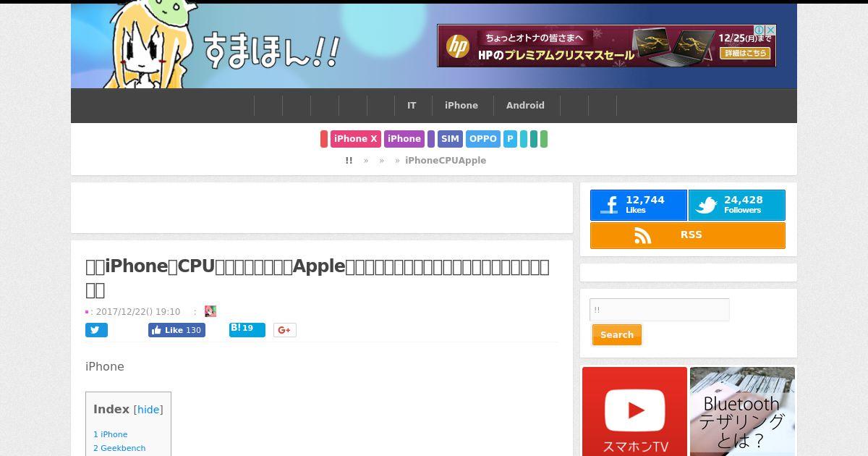Click the article headline text
Viewport: 868px width, 456px height.
[x=318, y=278]
